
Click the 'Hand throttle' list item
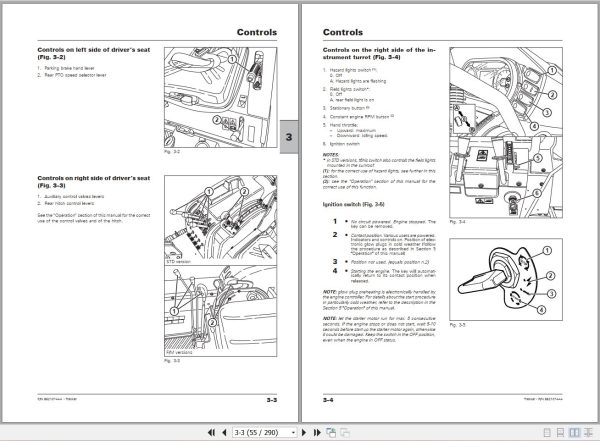341,125
